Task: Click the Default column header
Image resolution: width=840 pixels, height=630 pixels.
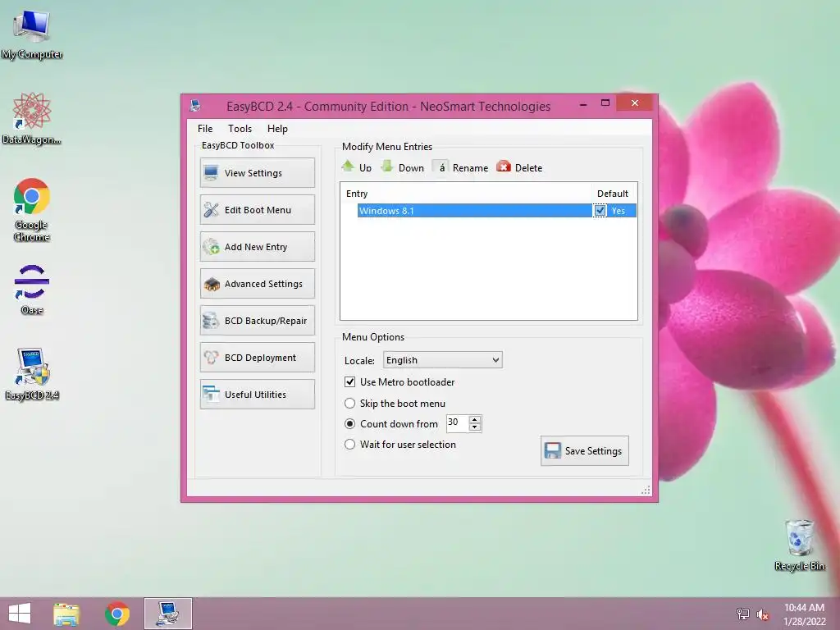Action: 612,194
